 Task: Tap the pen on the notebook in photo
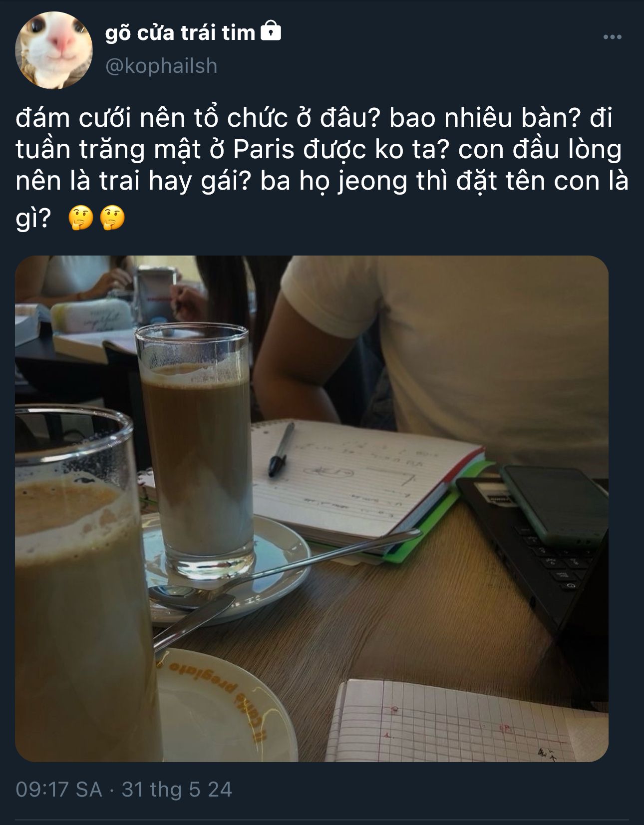tap(281, 449)
